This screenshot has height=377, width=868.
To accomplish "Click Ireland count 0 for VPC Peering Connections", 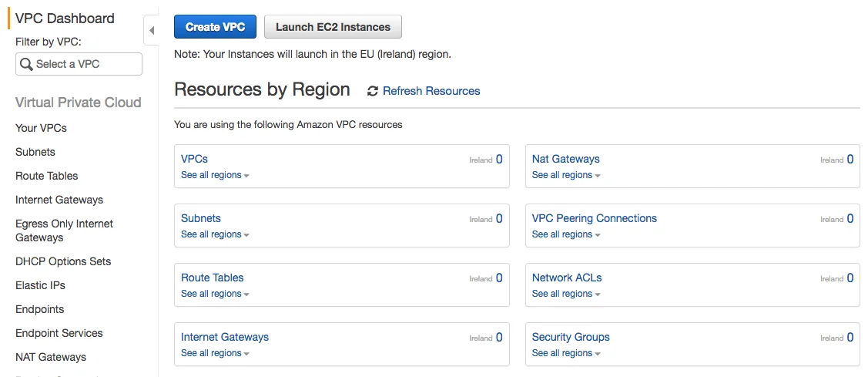I will click(850, 219).
